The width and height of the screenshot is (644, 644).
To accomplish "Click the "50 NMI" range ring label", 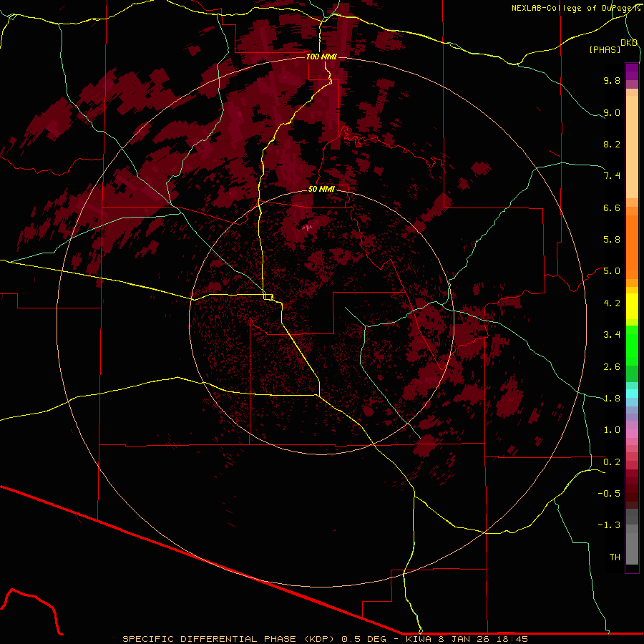I will 321,189.
